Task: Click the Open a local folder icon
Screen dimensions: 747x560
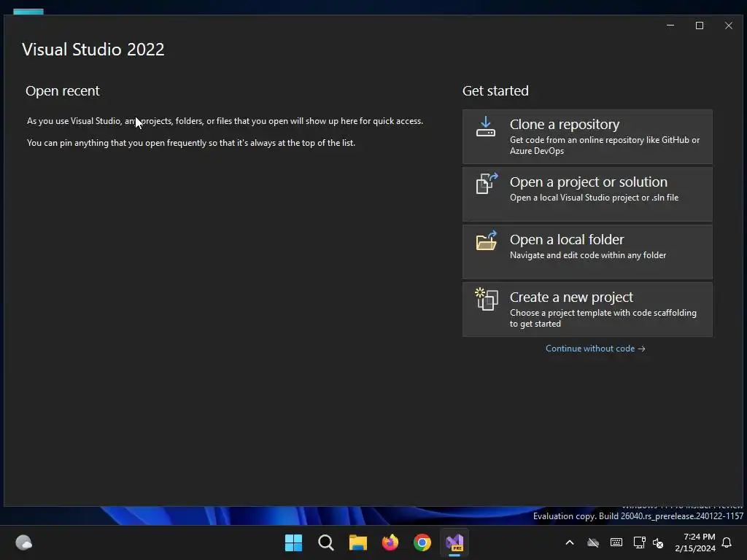Action: (487, 241)
